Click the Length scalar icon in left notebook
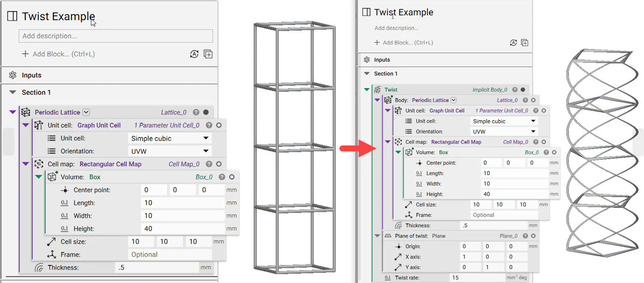Screen dimensions: 644x283 pyautogui.click(x=65, y=203)
